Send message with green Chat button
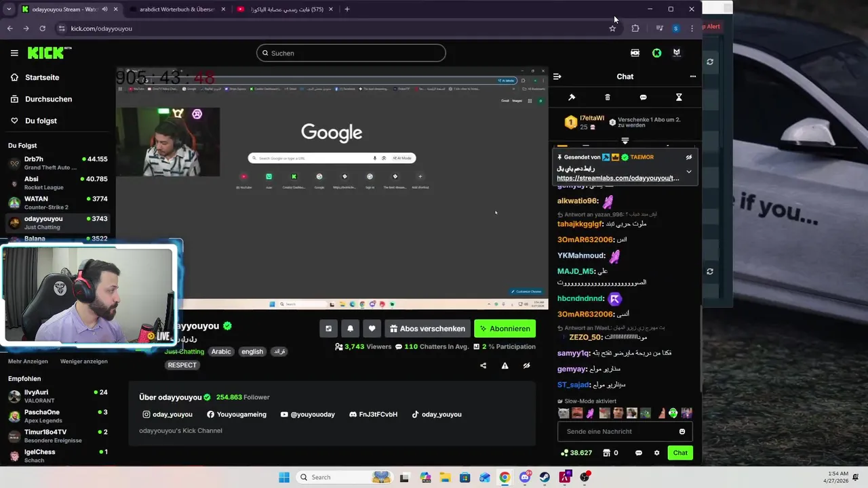This screenshot has width=868, height=488. [x=680, y=453]
